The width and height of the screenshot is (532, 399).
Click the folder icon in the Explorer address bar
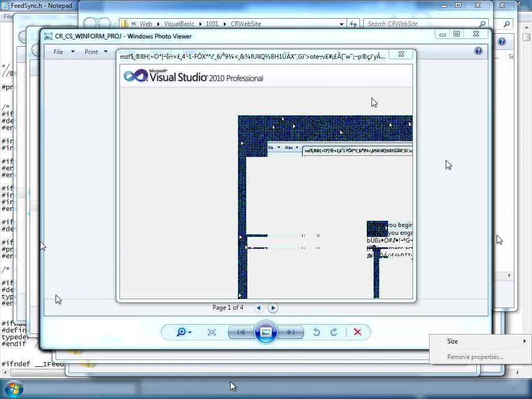click(x=125, y=24)
